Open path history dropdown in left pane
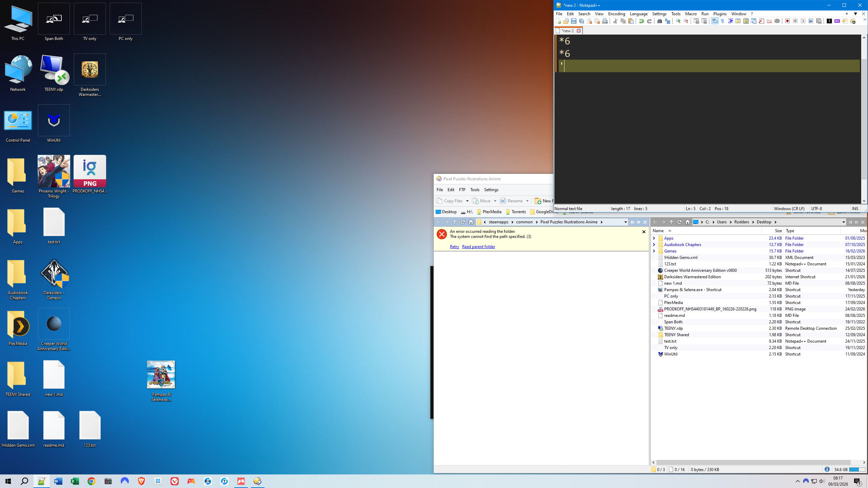 coord(626,222)
